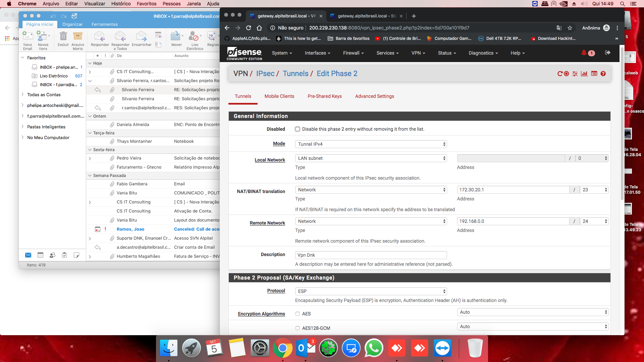Click the Description field containing Vpn Dnk
Screen dimensions: 644x362
(371, 255)
